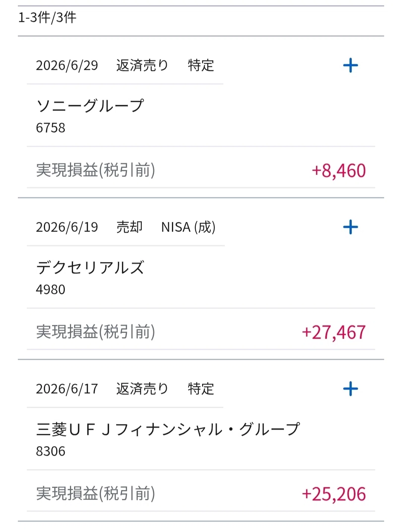Viewport: 402px width, 532px height.
Task: Tap the 返済売り label on Sony row
Action: click(x=142, y=65)
